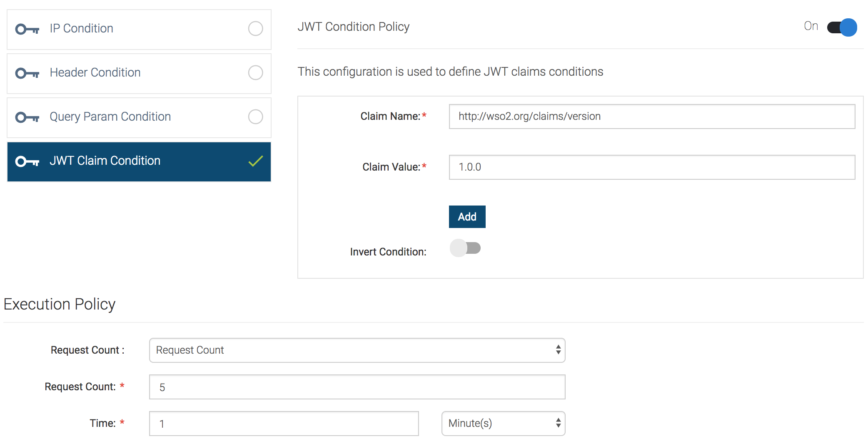Select the Header Condition radio button
The height and width of the screenshot is (446, 868).
[x=255, y=73]
